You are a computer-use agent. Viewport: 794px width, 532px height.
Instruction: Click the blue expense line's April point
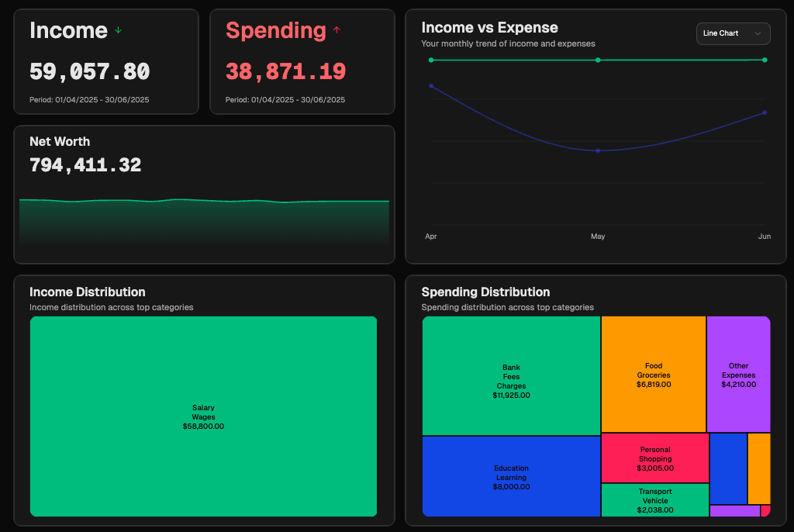click(431, 86)
